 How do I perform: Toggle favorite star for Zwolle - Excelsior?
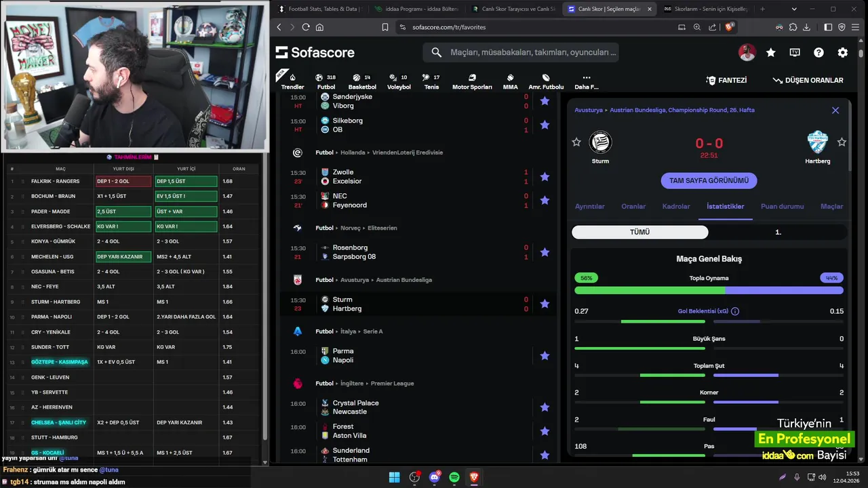coord(545,177)
